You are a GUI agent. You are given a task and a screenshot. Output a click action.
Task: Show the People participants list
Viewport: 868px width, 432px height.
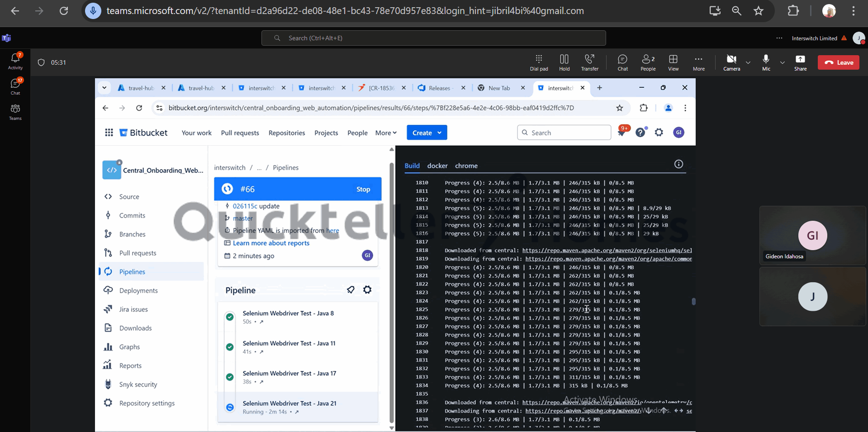tap(648, 62)
